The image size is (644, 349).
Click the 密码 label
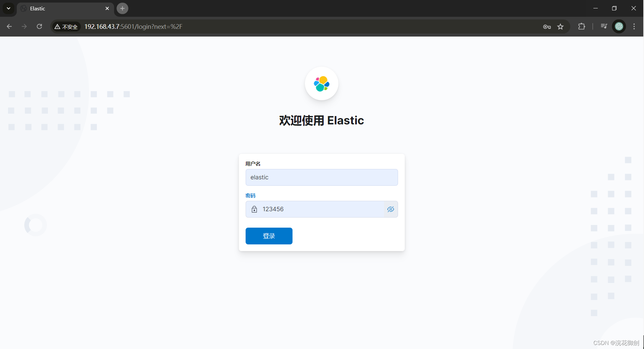250,195
